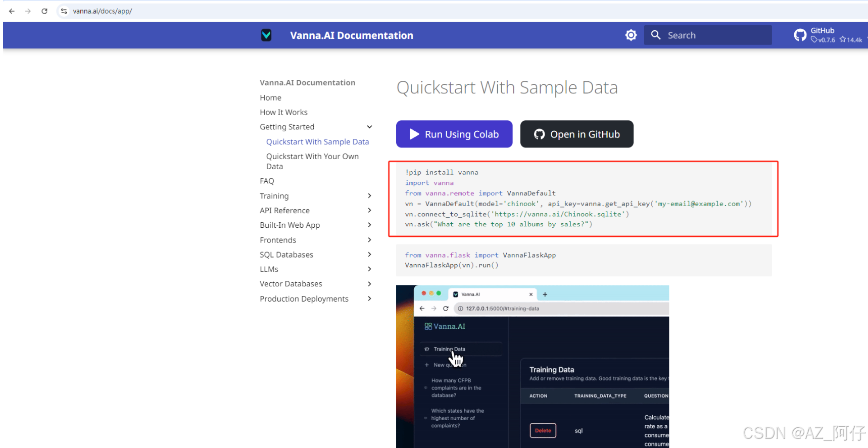The width and height of the screenshot is (868, 448).
Task: Click the magnifier icon in search box
Action: [x=656, y=35]
